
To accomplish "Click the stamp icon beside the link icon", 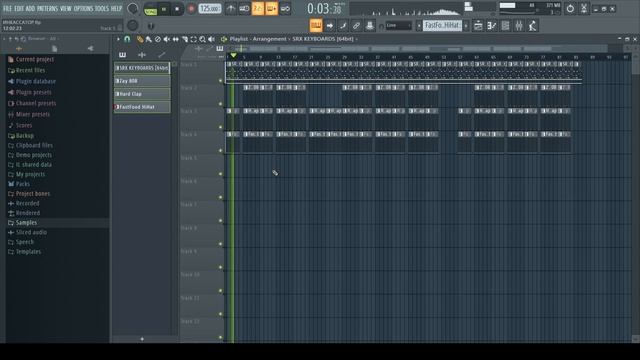I will (x=370, y=26).
